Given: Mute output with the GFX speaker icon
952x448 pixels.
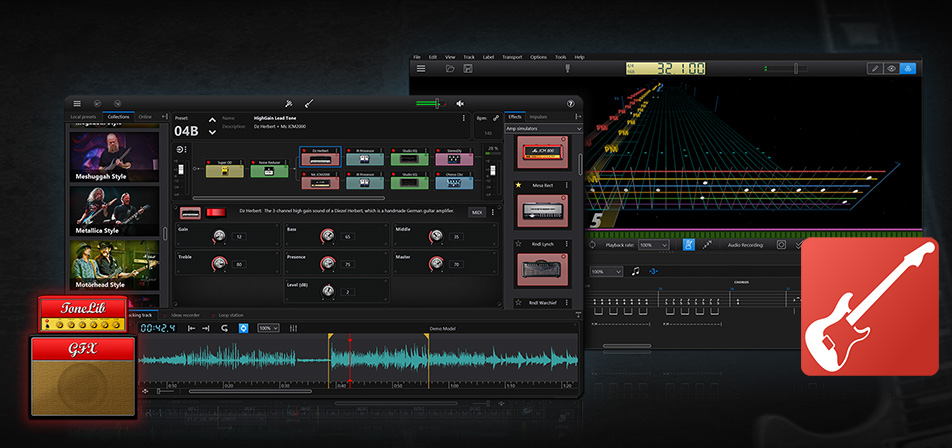Looking at the screenshot, I should 460,104.
